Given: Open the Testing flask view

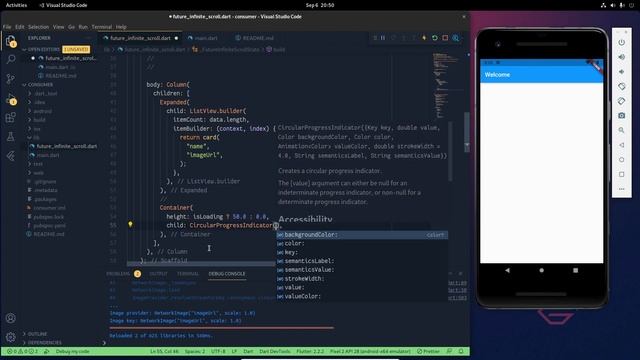Looking at the screenshot, I should point(11,137).
